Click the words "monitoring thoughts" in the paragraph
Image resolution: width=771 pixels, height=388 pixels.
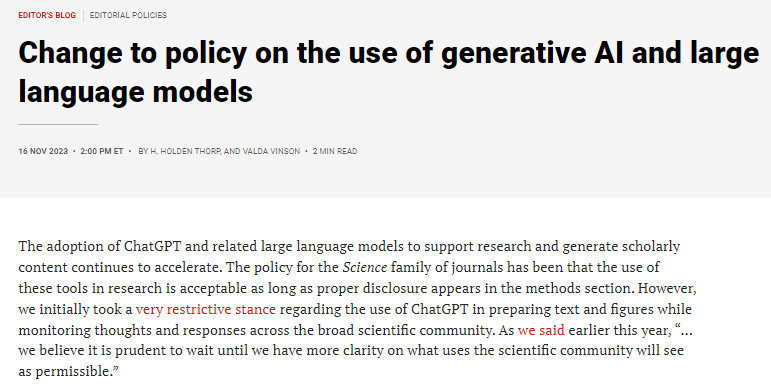pos(91,330)
